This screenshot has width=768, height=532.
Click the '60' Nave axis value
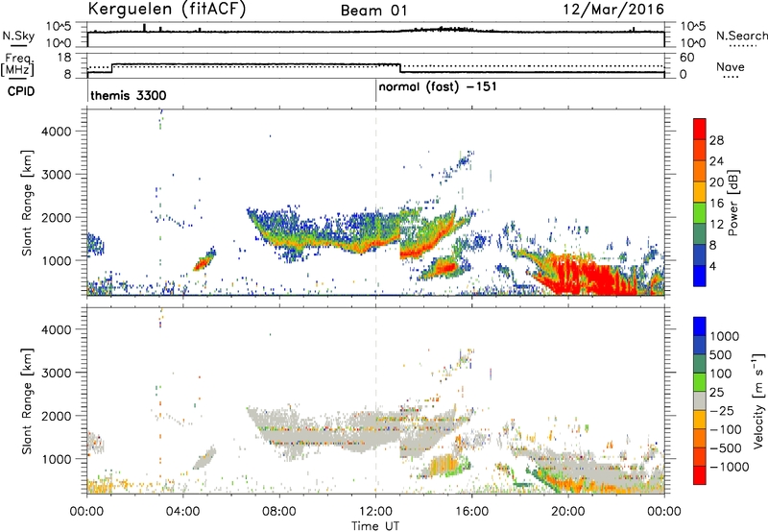pos(687,58)
